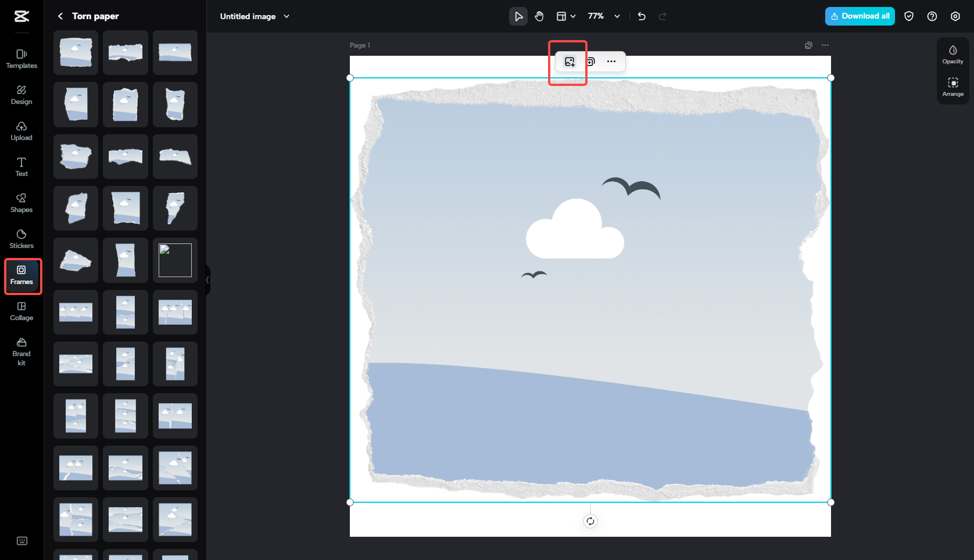974x560 pixels.
Task: Go back from the Torn paper list
Action: tap(60, 16)
